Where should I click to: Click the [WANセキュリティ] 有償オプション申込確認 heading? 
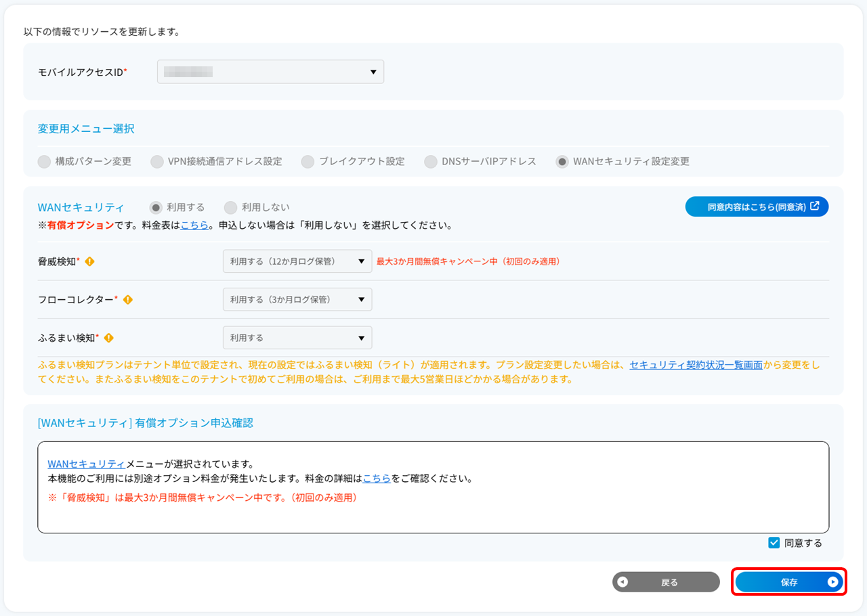(146, 423)
